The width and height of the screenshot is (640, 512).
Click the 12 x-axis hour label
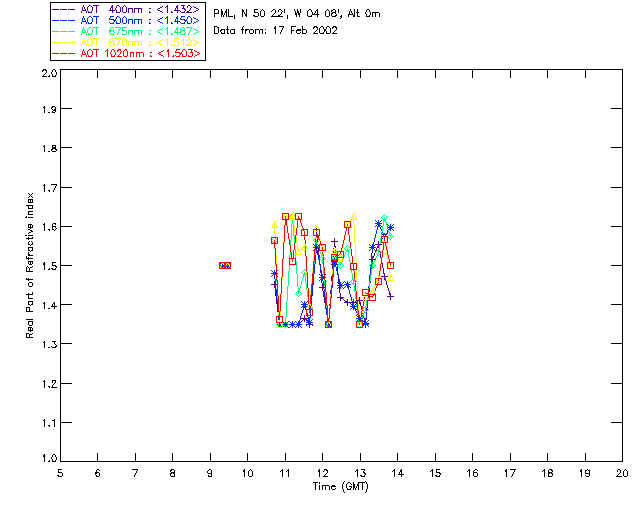click(322, 473)
